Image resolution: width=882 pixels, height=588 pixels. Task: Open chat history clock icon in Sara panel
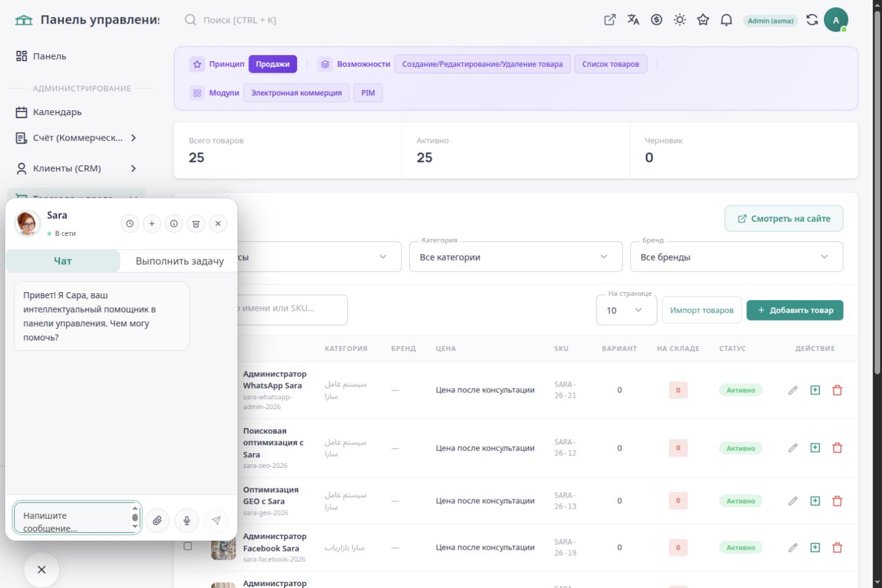click(x=129, y=223)
